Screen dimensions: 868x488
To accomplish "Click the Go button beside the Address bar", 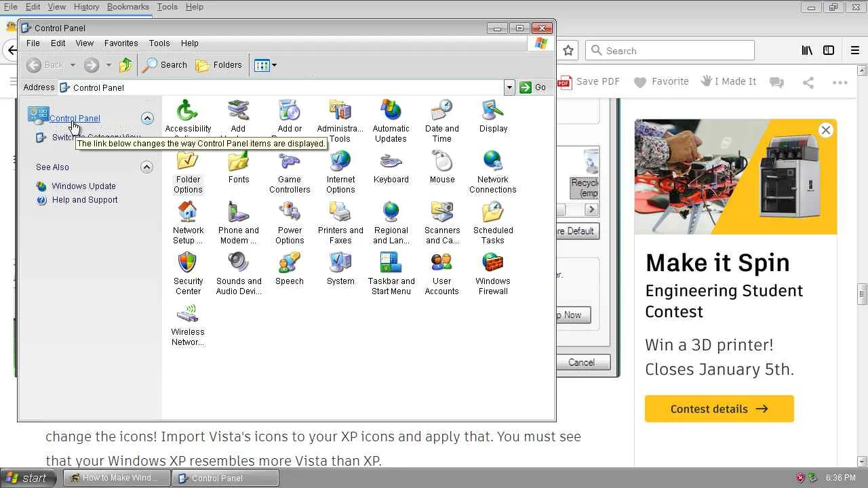I will click(533, 87).
